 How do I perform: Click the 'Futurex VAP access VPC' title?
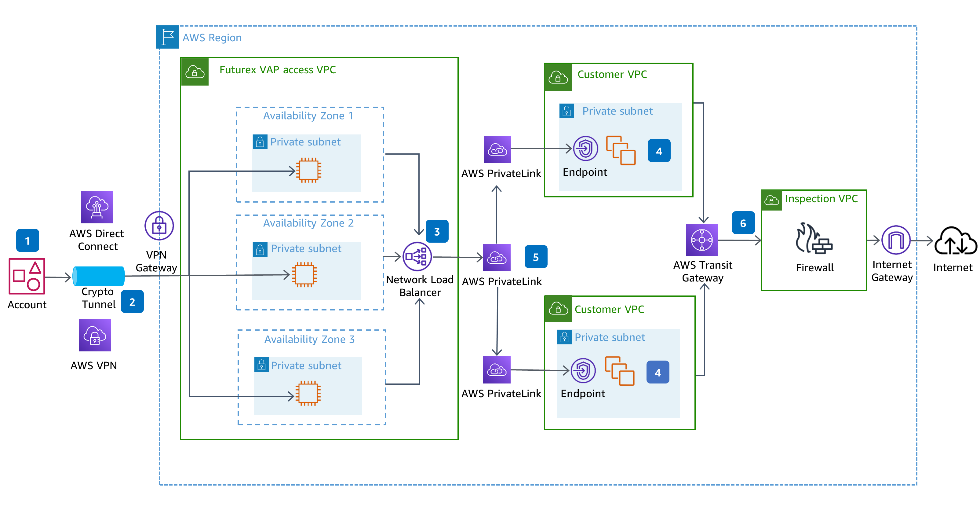click(x=278, y=70)
